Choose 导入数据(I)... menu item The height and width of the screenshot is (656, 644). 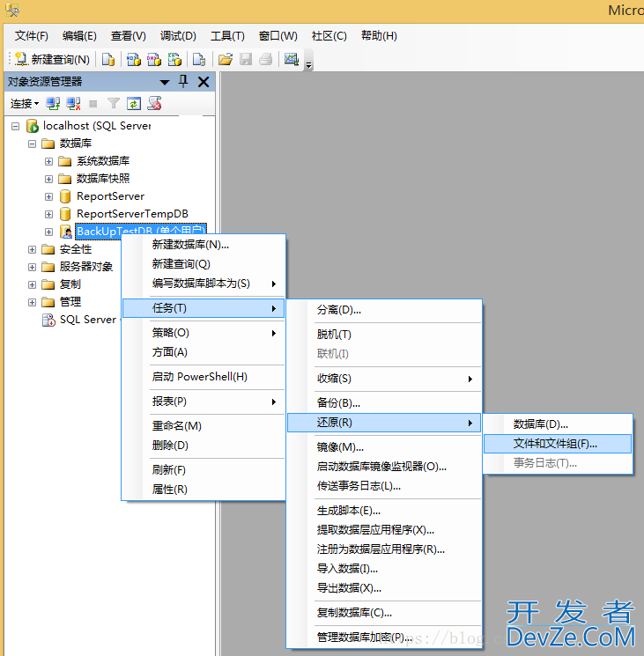384,569
